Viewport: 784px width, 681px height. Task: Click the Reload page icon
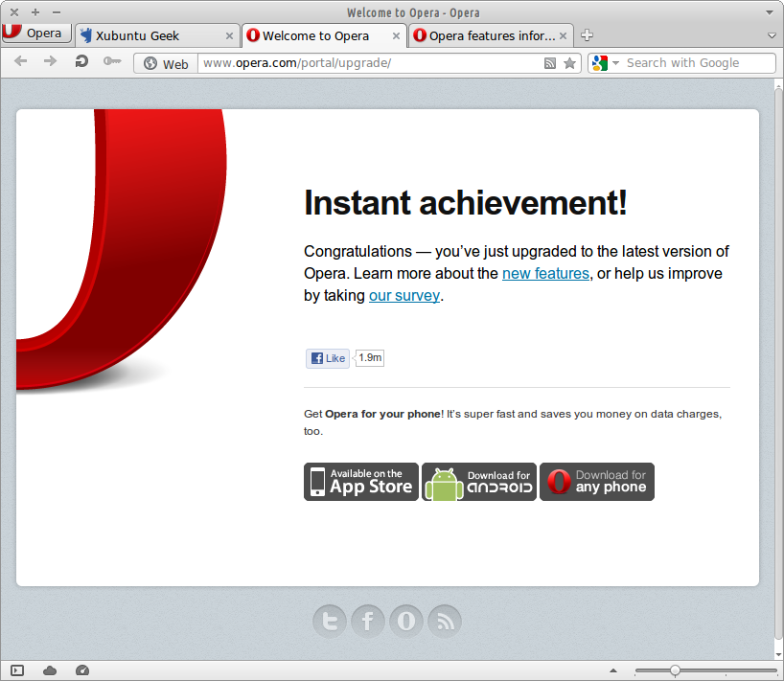pos(81,62)
